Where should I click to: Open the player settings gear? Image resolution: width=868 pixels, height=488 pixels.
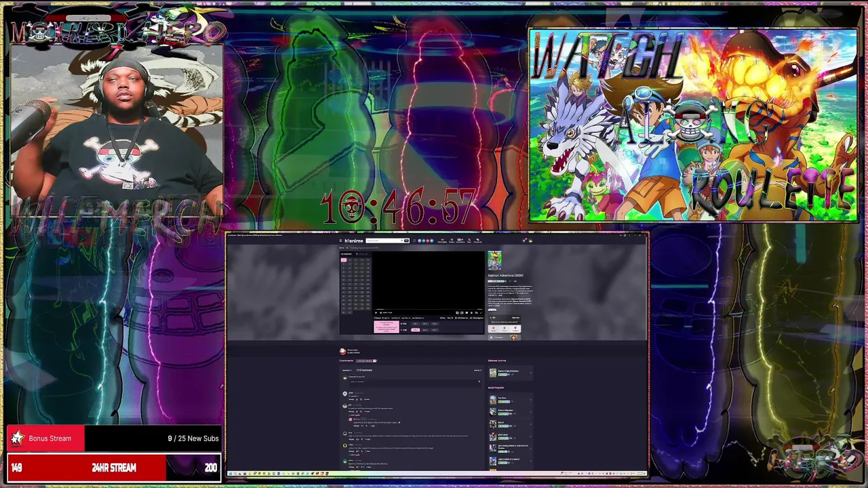coord(471,312)
